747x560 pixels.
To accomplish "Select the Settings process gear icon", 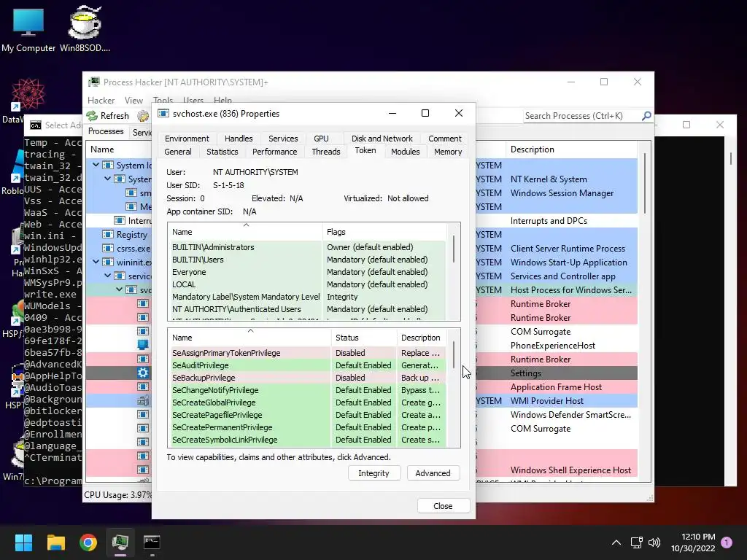I will click(x=143, y=373).
